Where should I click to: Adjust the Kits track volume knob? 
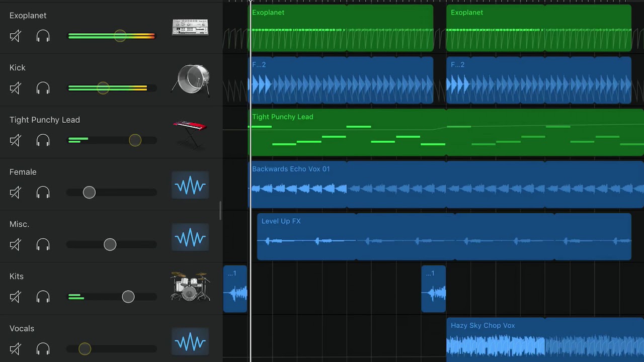tap(128, 297)
